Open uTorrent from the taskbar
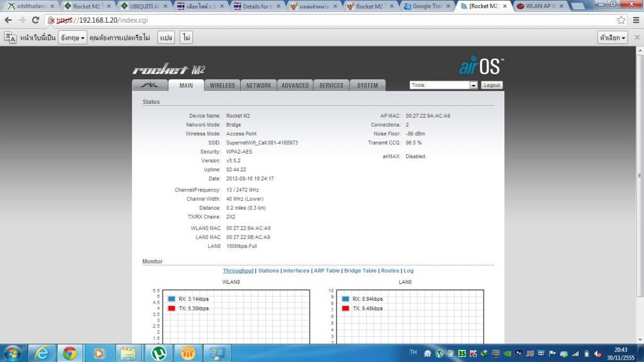Viewport: 644px width, 362px height. [x=158, y=353]
